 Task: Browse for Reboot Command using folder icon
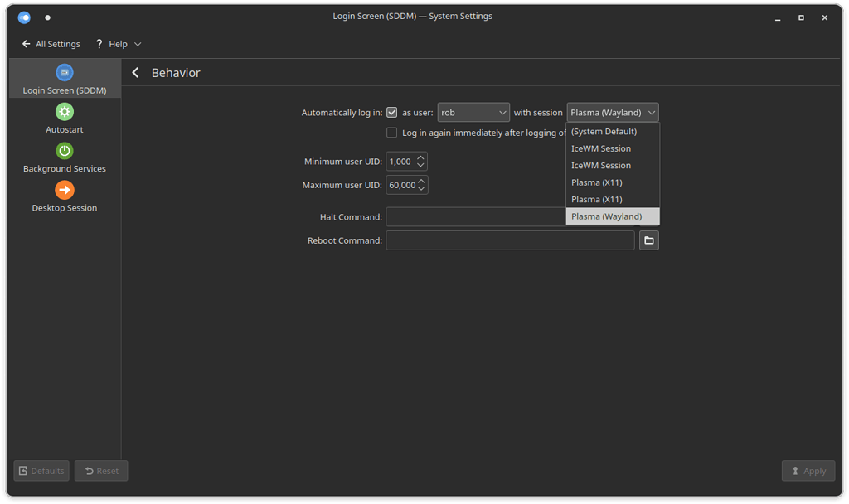pos(648,240)
